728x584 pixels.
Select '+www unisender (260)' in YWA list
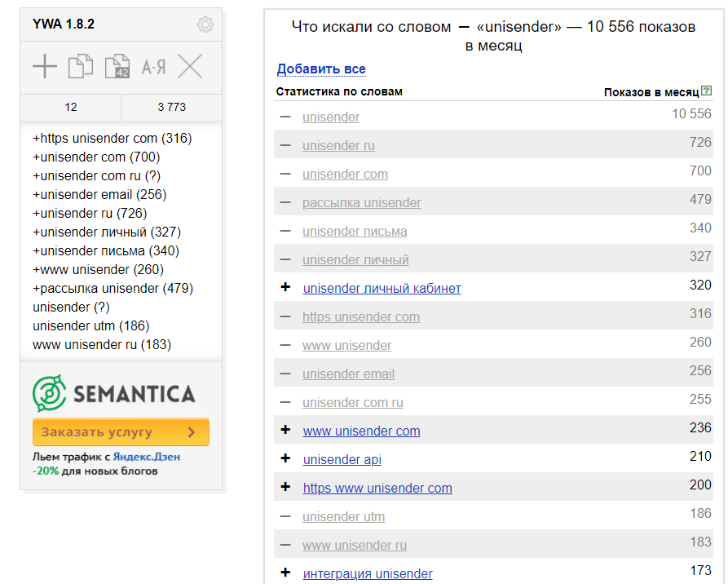pos(98,269)
